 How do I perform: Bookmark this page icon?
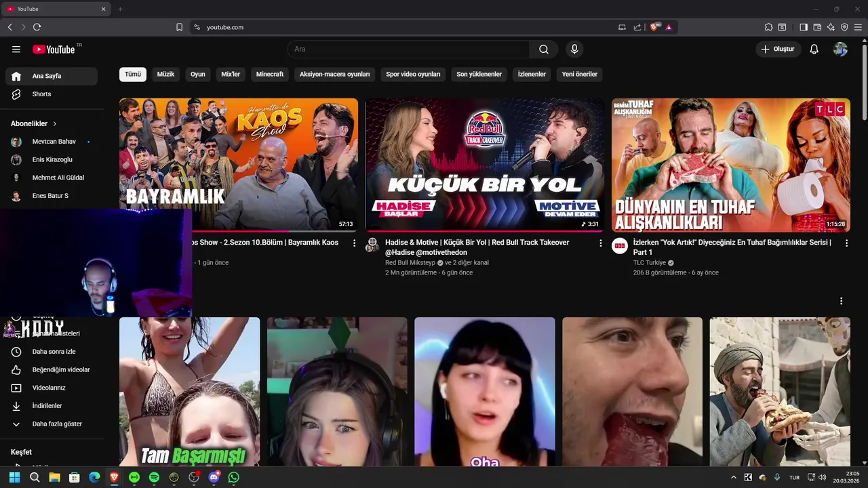(x=179, y=27)
